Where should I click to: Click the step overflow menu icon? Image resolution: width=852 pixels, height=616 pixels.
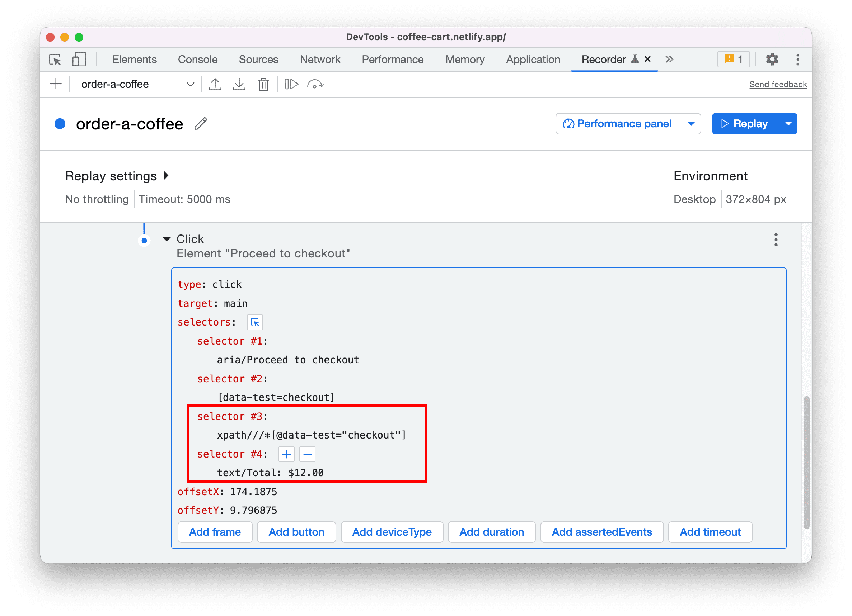[775, 239]
